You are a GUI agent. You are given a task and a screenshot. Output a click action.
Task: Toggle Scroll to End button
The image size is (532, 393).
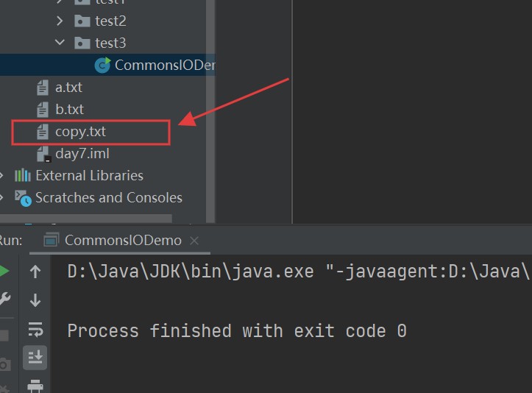click(x=35, y=357)
